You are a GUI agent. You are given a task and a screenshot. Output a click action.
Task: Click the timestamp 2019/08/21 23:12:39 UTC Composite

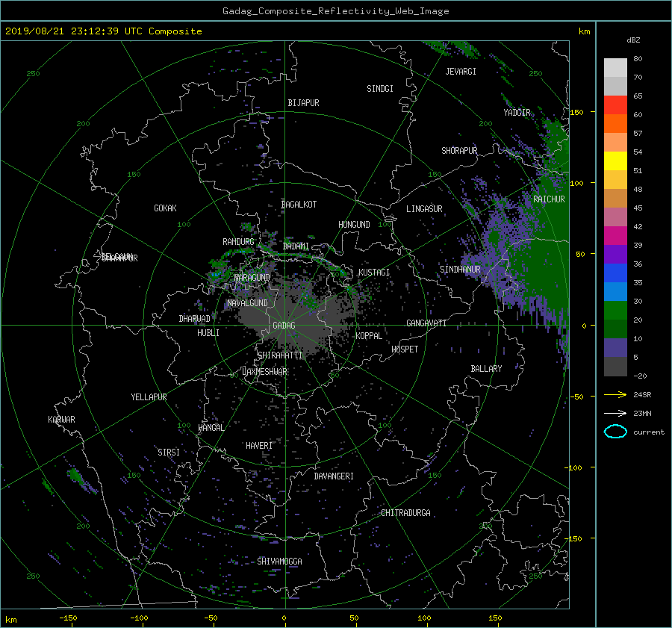click(x=103, y=31)
